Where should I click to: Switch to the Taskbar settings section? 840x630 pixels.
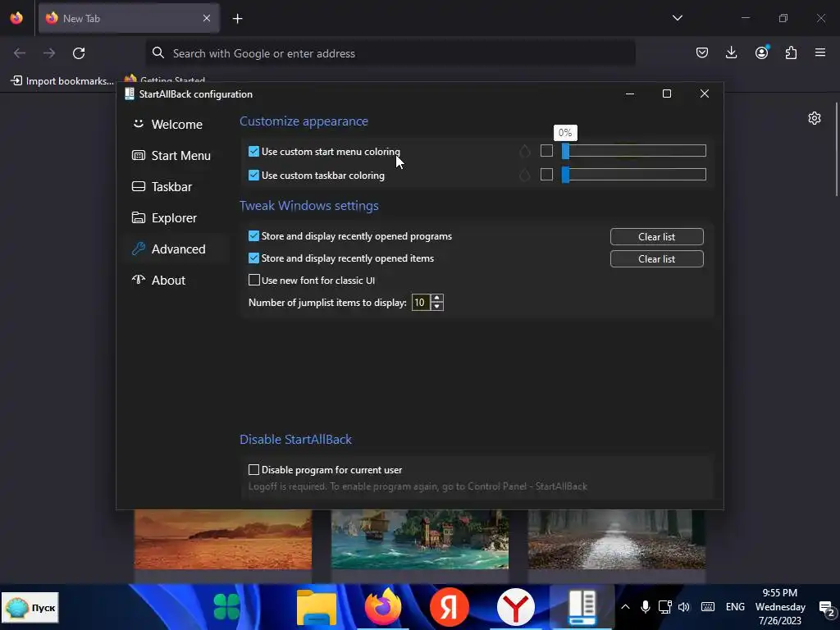(x=162, y=186)
